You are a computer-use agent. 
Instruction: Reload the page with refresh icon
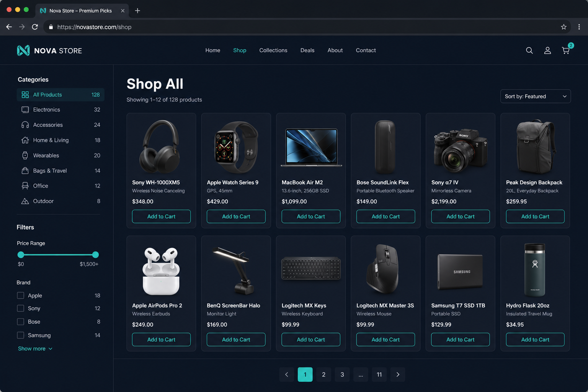pyautogui.click(x=35, y=27)
